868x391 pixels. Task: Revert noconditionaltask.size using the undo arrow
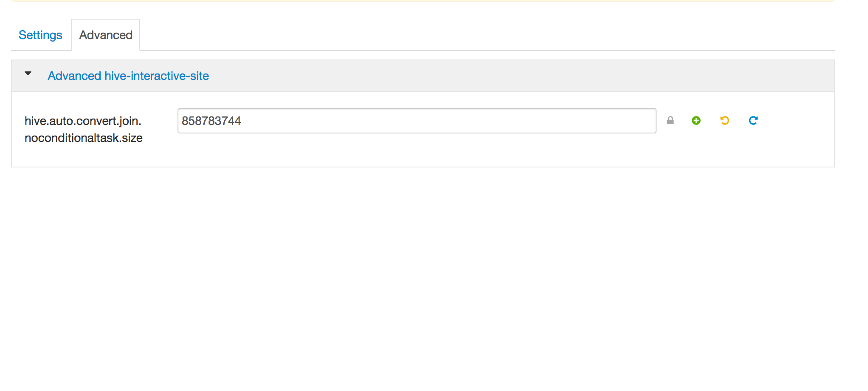pyautogui.click(x=725, y=121)
